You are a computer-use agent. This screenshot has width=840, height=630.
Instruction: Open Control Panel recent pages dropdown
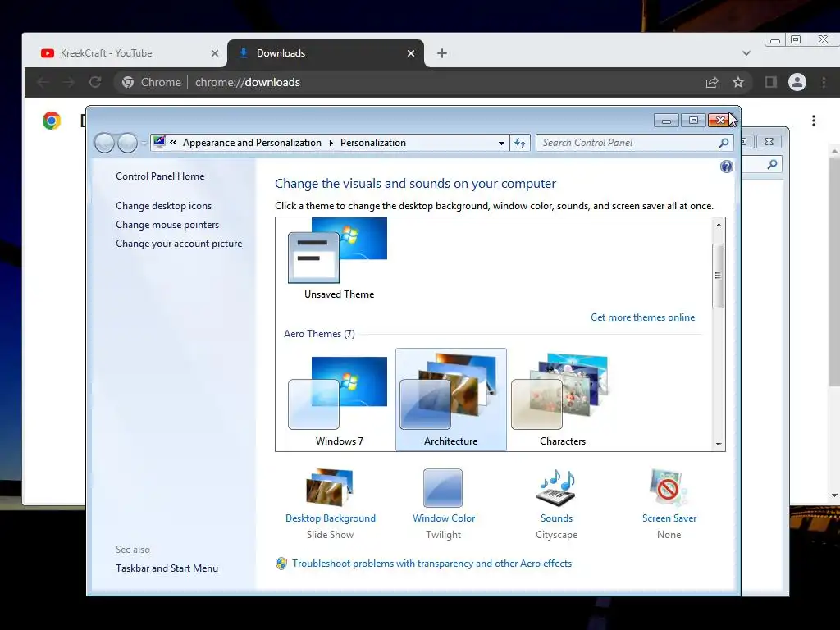[x=144, y=143]
